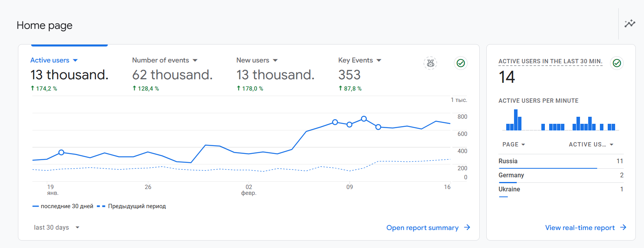The height and width of the screenshot is (248, 644).
Task: Expand the Key Events metric dropdown
Action: point(379,60)
